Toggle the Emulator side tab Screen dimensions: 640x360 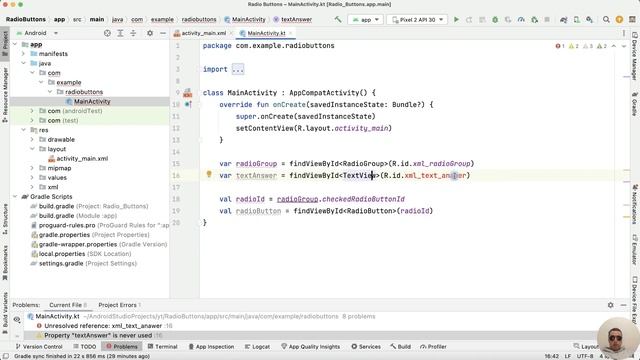point(635,249)
